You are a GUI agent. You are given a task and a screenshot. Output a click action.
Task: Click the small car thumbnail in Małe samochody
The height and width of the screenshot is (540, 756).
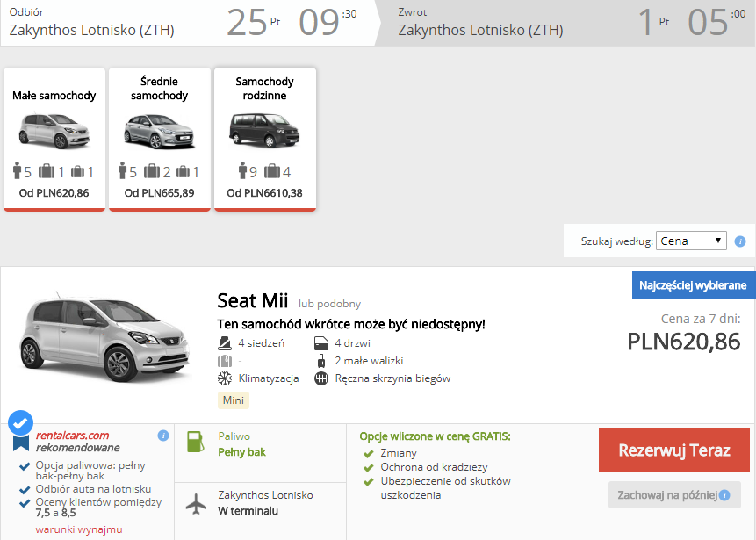54,131
